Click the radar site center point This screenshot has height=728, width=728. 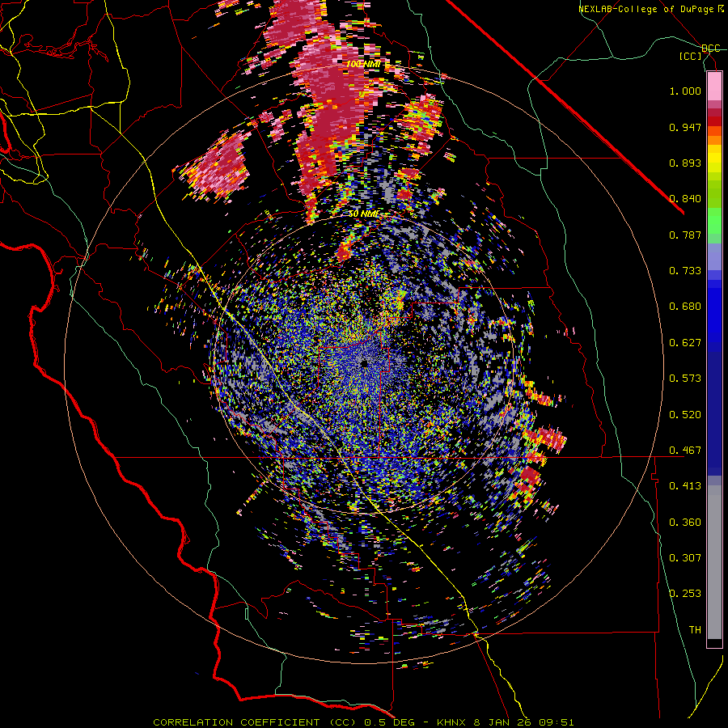363,363
